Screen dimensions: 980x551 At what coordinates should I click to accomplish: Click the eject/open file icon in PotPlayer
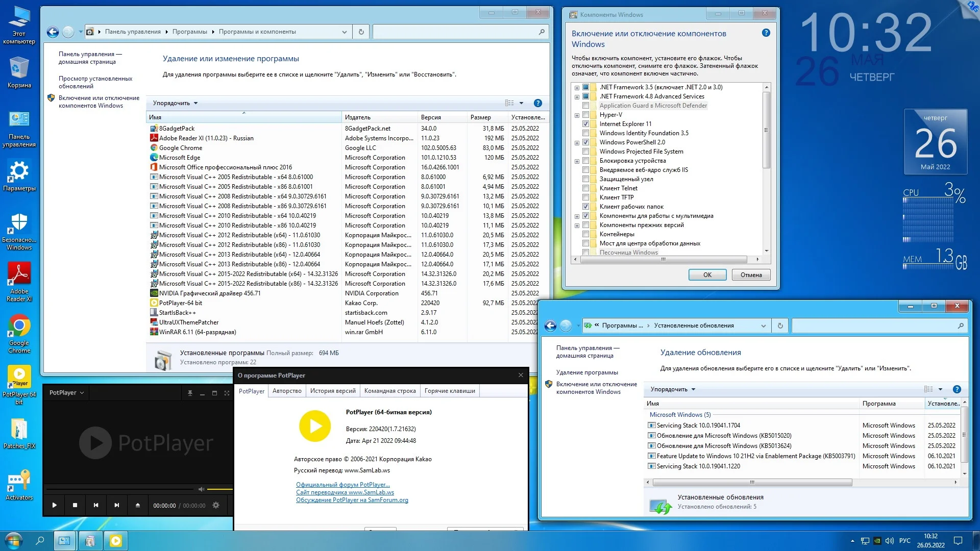(x=137, y=505)
